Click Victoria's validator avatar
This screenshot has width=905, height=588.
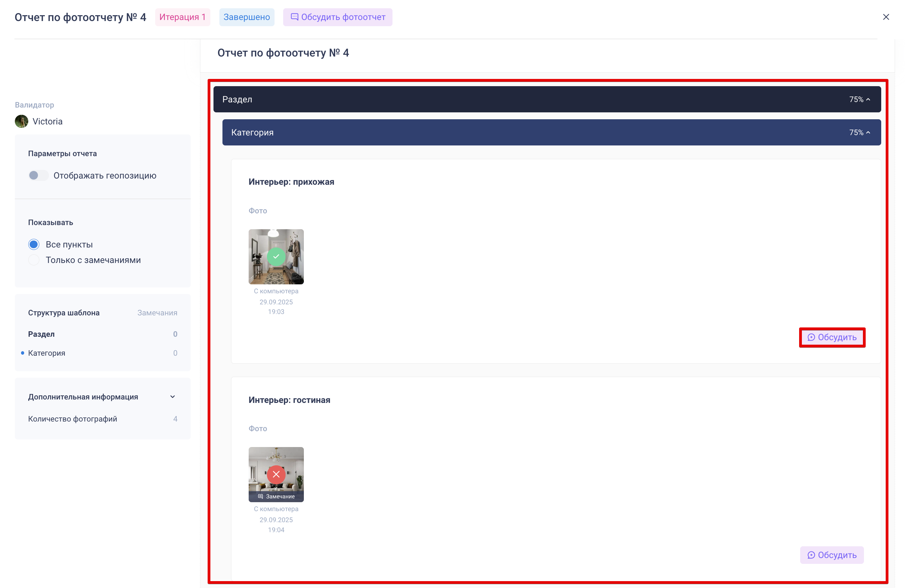coord(21,121)
